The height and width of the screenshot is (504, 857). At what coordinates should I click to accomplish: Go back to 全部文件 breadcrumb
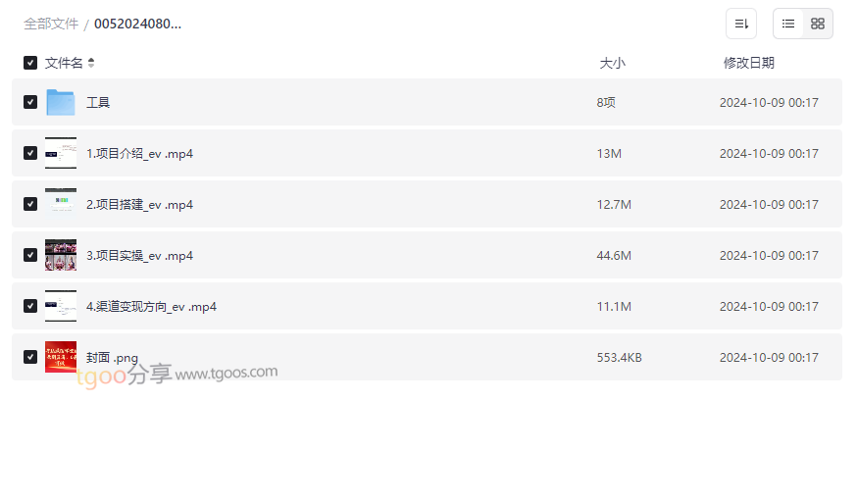pyautogui.click(x=51, y=24)
